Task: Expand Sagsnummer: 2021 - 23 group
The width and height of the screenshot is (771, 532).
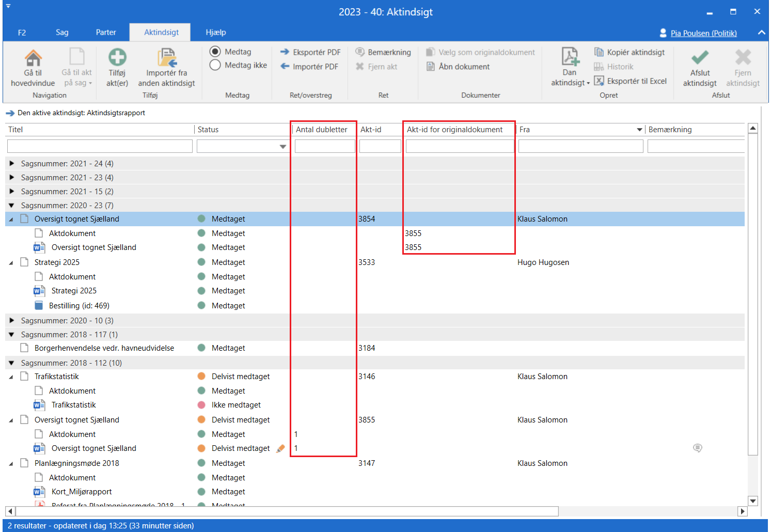Action: tap(11, 177)
